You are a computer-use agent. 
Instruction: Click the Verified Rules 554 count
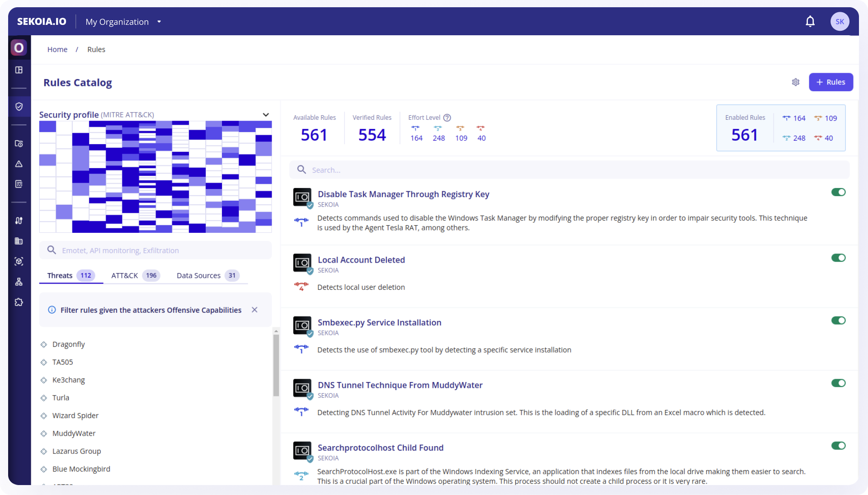[x=372, y=135]
